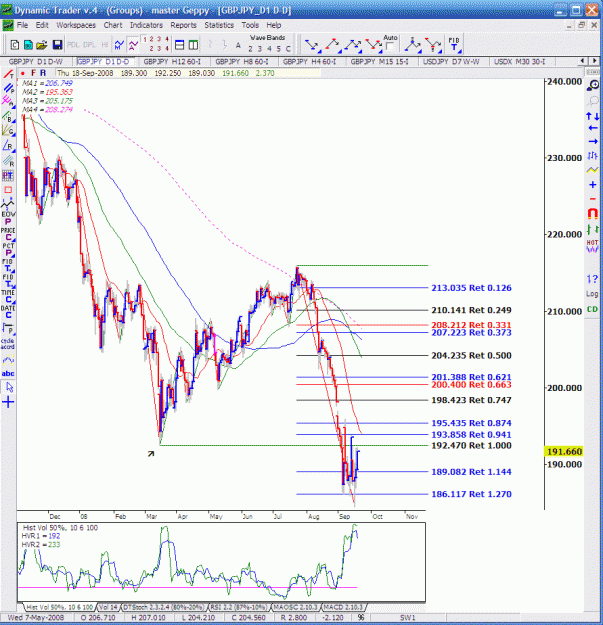This screenshot has height=625, width=603.
Task: Switch to GBPJPY H12 60-I tab
Action: pos(172,62)
